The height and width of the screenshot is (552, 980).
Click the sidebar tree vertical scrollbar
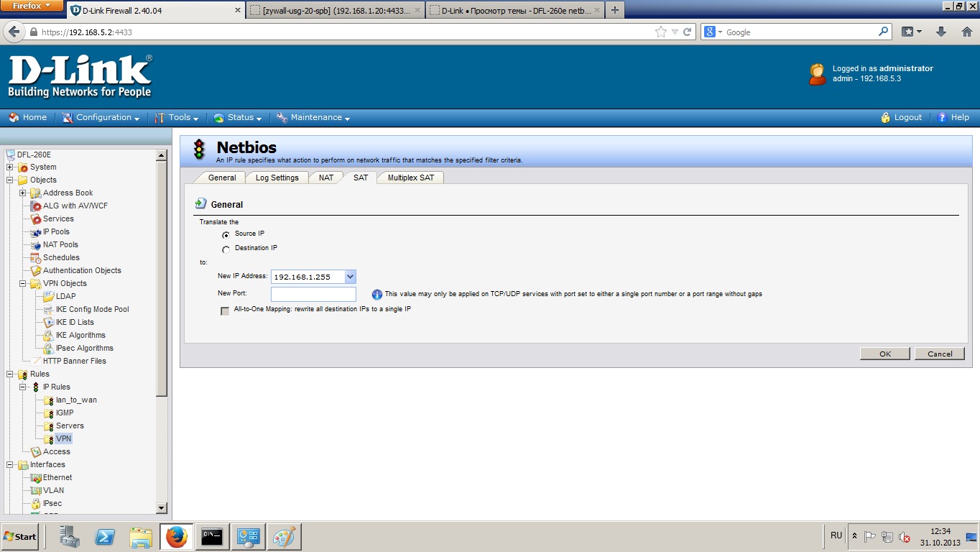(161, 332)
